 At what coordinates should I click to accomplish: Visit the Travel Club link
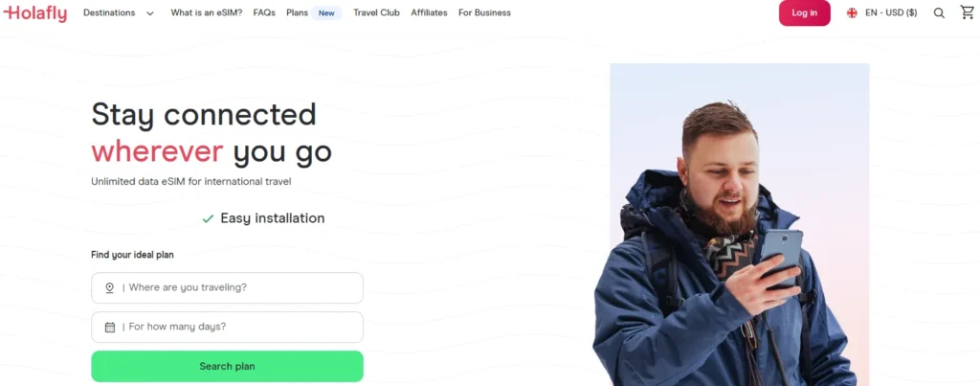[x=376, y=12]
